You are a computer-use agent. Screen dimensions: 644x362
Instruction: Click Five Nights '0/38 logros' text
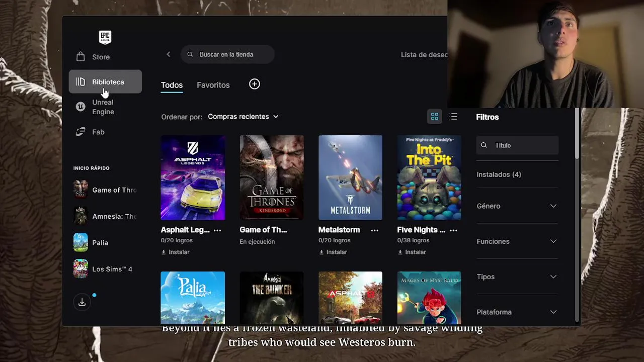tap(413, 240)
